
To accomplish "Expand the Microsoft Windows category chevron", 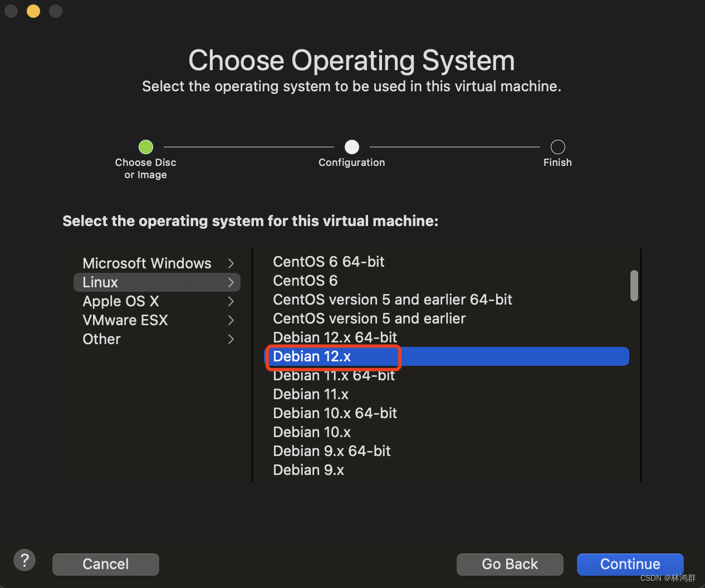I will (x=231, y=263).
